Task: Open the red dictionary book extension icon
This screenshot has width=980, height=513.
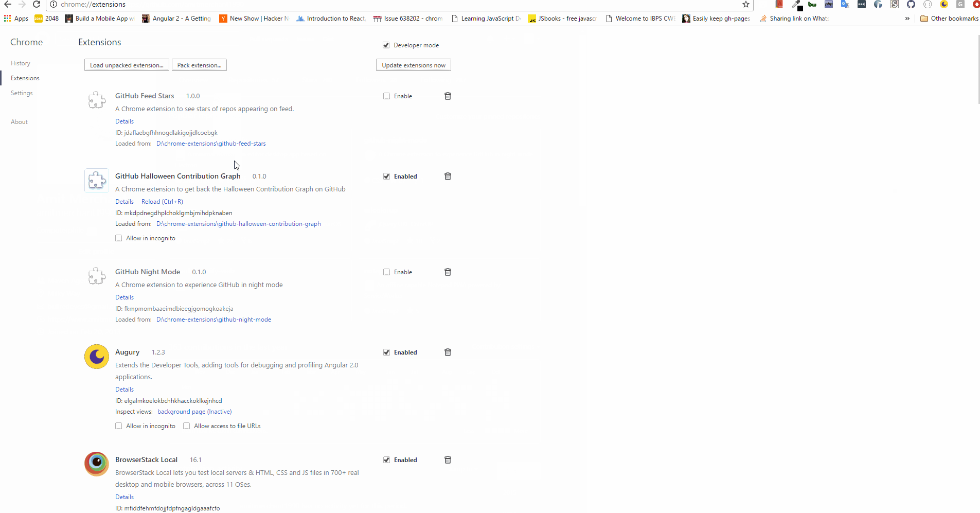Action: coord(779,4)
